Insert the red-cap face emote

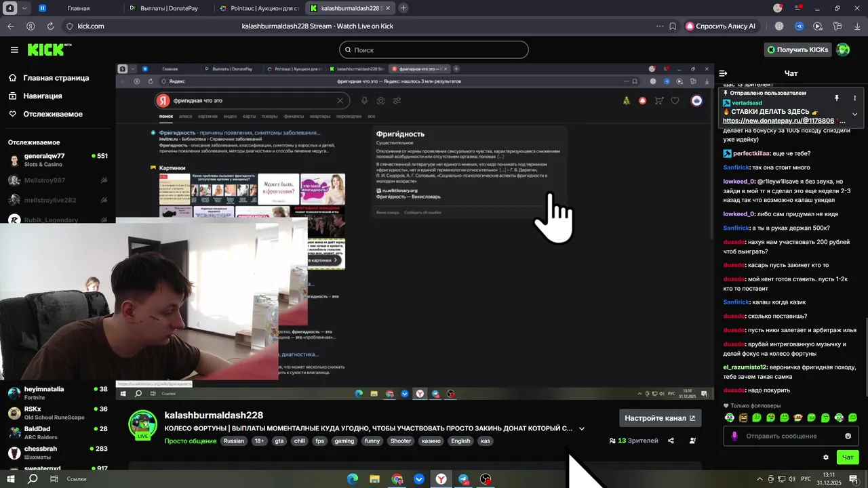point(798,418)
